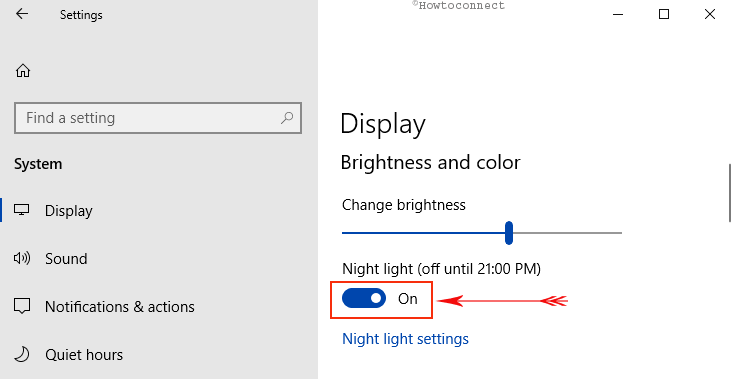Open the Display menu item

coord(69,211)
